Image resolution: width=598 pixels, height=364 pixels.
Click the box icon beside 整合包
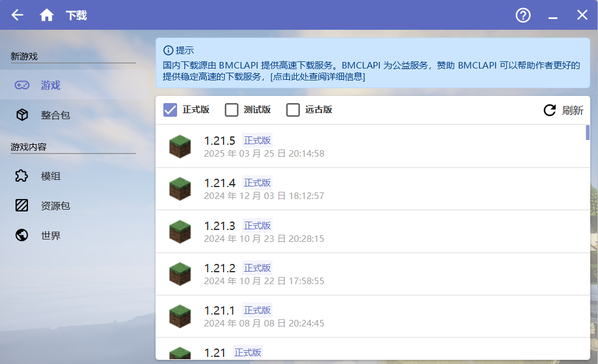[22, 115]
